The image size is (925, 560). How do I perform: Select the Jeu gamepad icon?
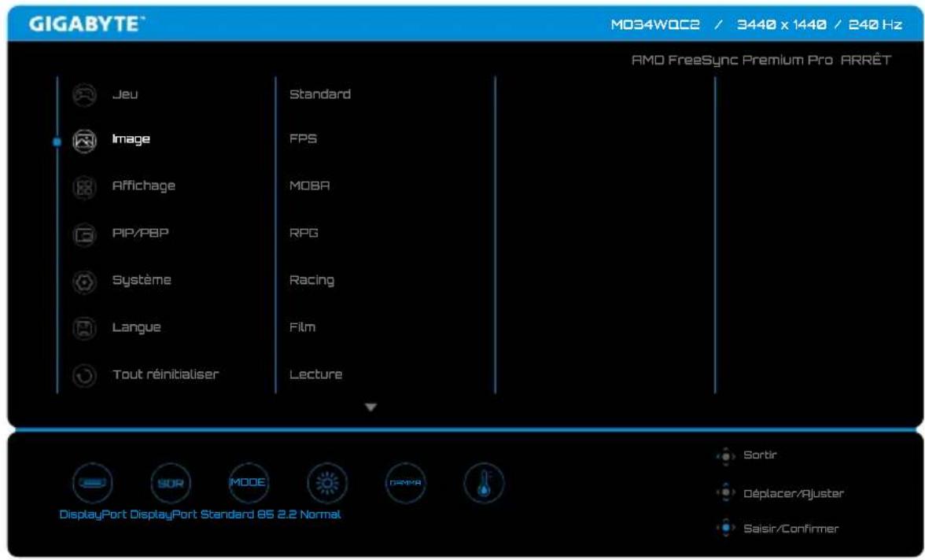tap(84, 94)
